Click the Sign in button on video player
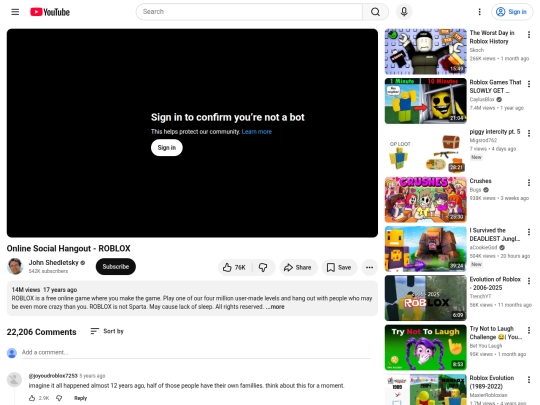The height and width of the screenshot is (405, 540). pos(167,148)
